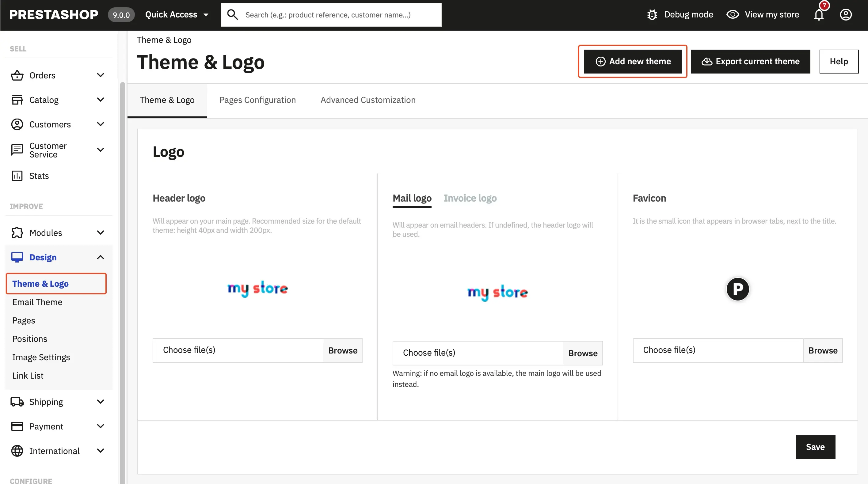Switch to Pages Configuration tab
The width and height of the screenshot is (868, 484).
pyautogui.click(x=257, y=100)
